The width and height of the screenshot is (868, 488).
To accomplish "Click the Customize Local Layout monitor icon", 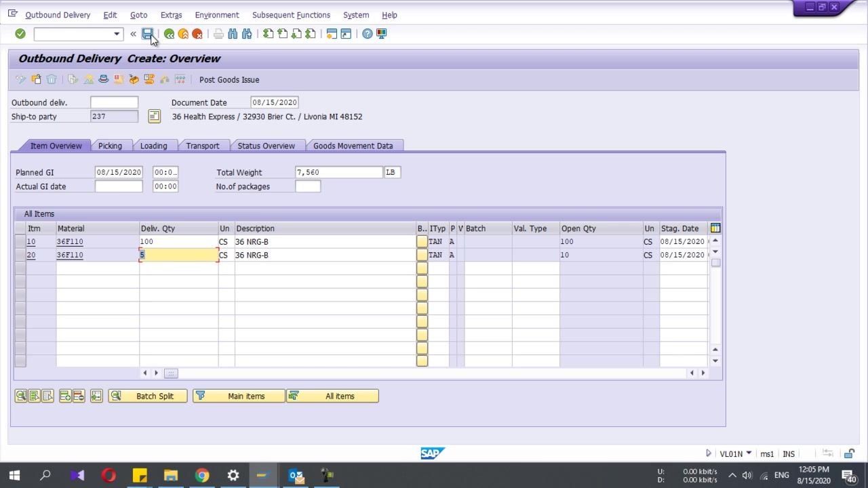I will (x=381, y=34).
